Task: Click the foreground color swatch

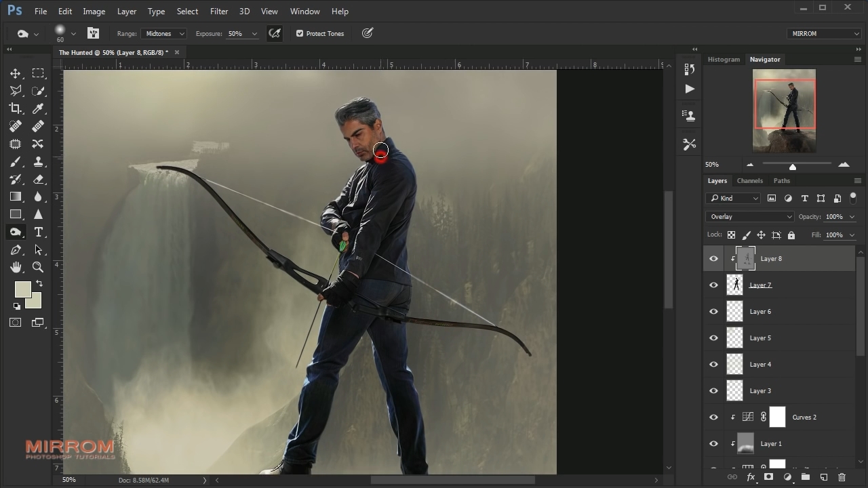Action: click(x=22, y=289)
